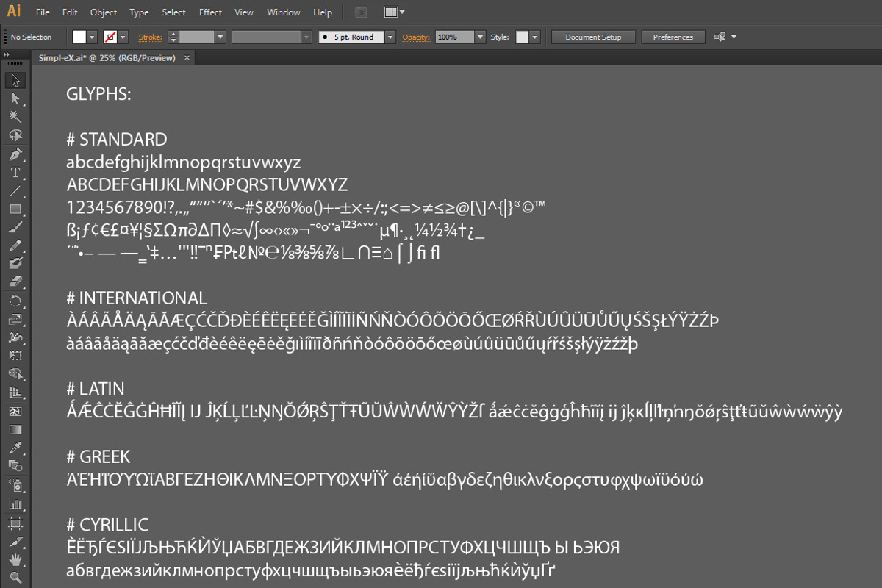Click the stroke weight stepper arrows

pyautogui.click(x=173, y=37)
